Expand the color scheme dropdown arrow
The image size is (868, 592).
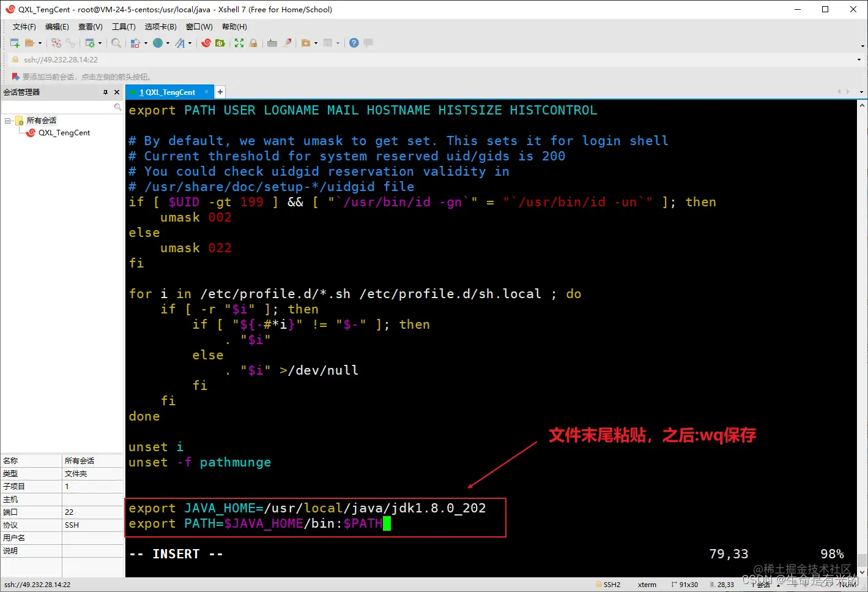click(x=146, y=43)
